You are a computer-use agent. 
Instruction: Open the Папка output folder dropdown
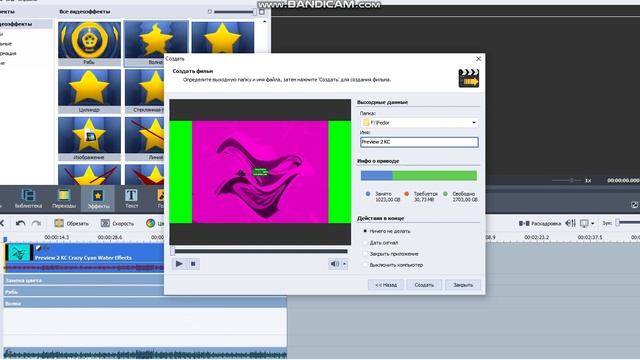pyautogui.click(x=473, y=122)
